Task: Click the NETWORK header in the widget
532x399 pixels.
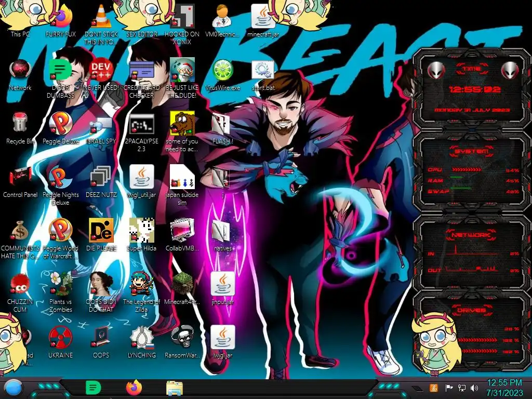Action: pos(471,235)
